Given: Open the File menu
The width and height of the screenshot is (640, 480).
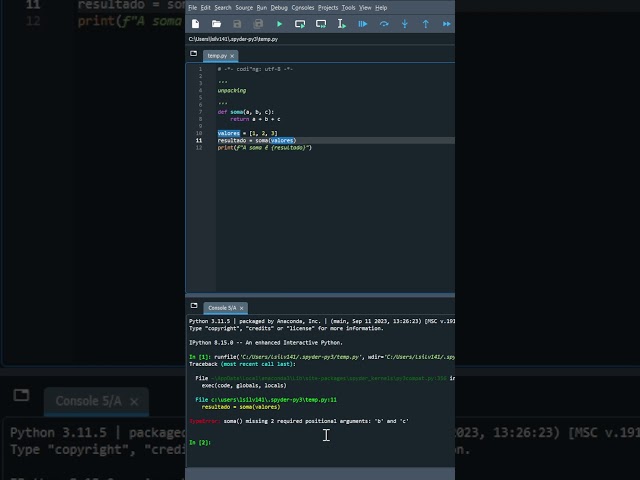Looking at the screenshot, I should [193, 8].
